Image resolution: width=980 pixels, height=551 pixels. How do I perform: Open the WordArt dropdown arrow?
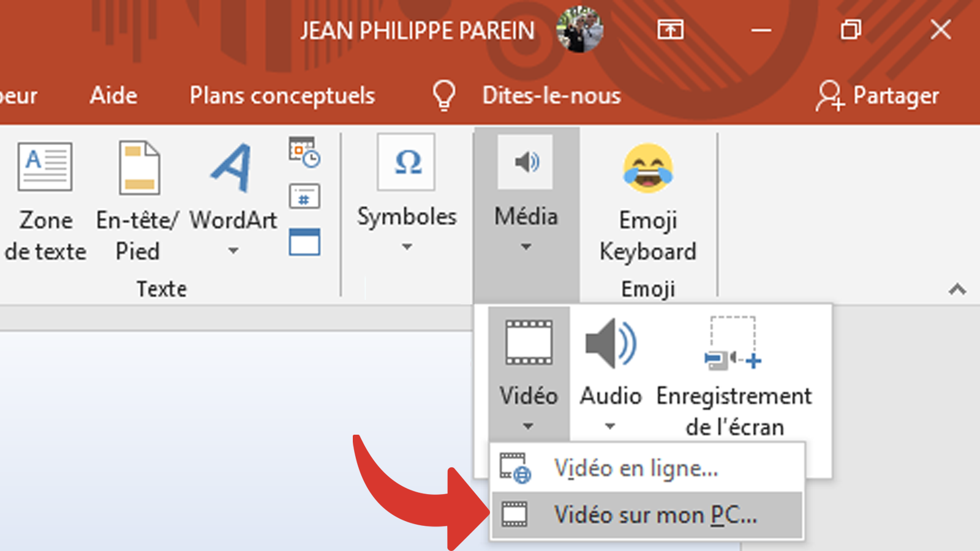click(x=233, y=251)
